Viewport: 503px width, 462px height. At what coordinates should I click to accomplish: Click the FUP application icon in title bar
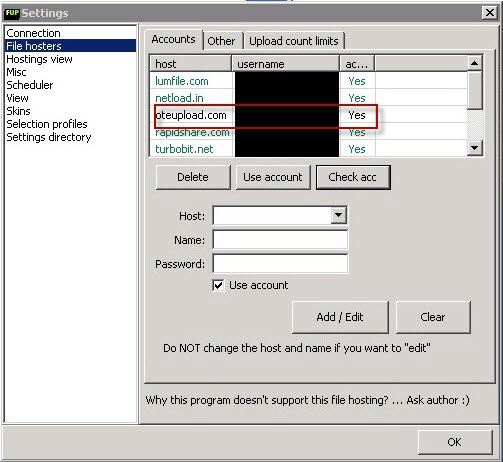(12, 13)
